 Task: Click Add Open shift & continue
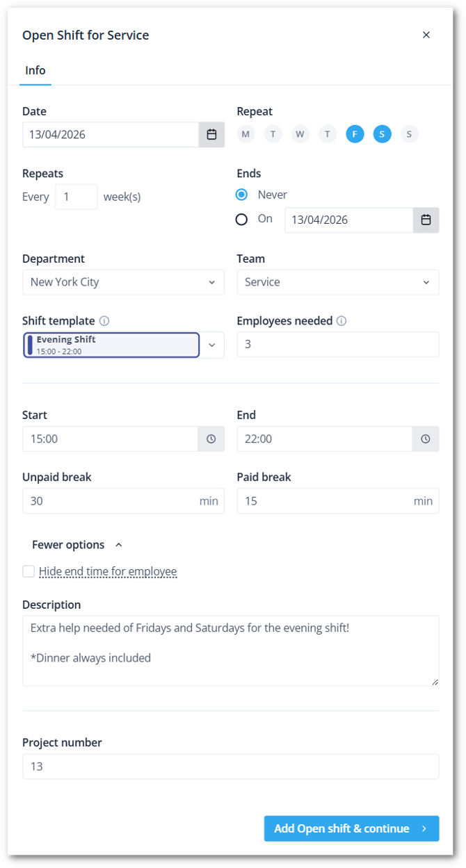[x=351, y=828]
